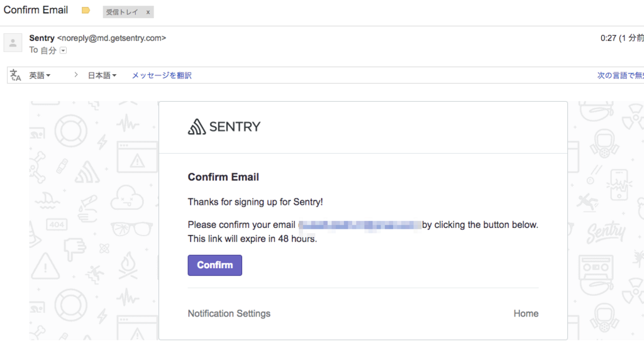Remove the 受信トレイ label with its x
644x353 pixels.
point(148,13)
